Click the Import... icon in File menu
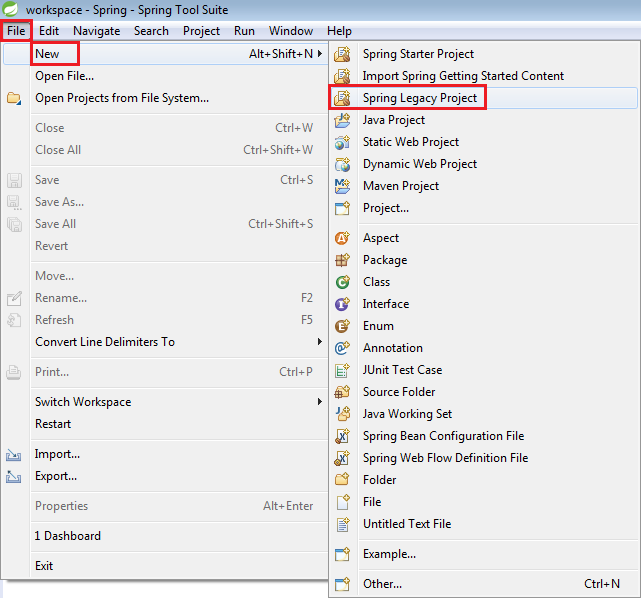641x598 pixels. pos(13,455)
